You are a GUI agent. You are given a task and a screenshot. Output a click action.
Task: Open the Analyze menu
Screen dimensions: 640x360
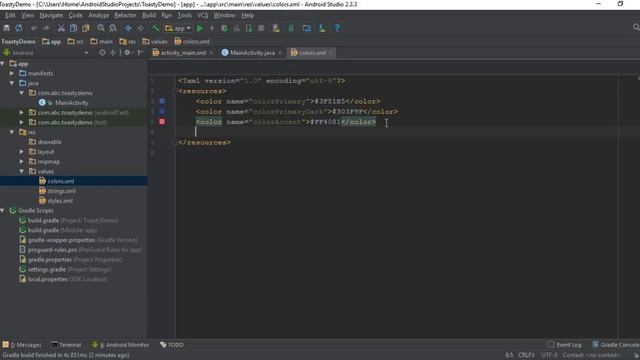click(x=98, y=15)
